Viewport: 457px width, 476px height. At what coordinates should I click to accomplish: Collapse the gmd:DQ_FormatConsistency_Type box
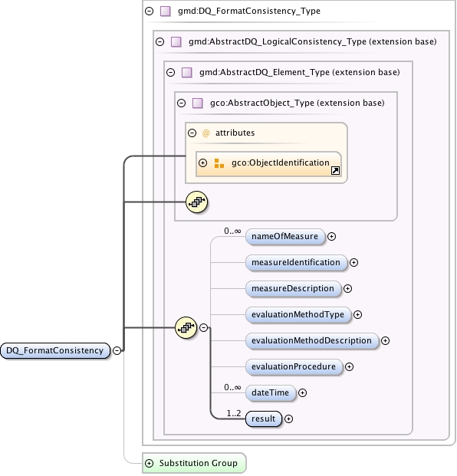[149, 11]
